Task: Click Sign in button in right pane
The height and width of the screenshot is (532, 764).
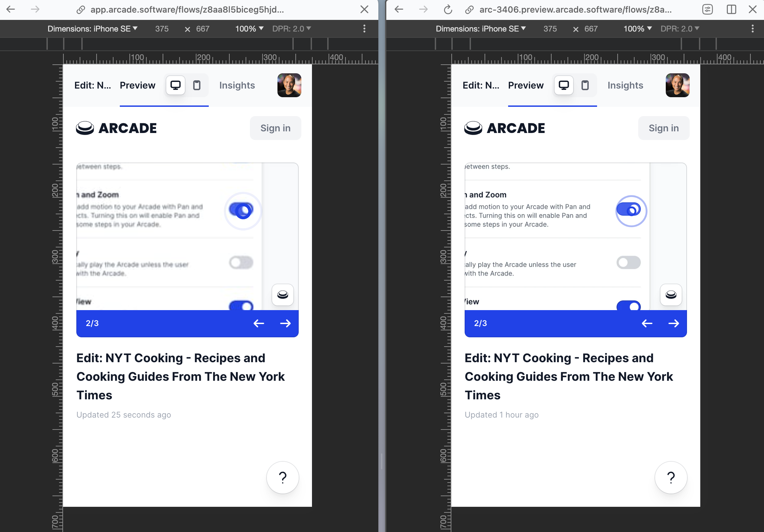Action: 664,128
